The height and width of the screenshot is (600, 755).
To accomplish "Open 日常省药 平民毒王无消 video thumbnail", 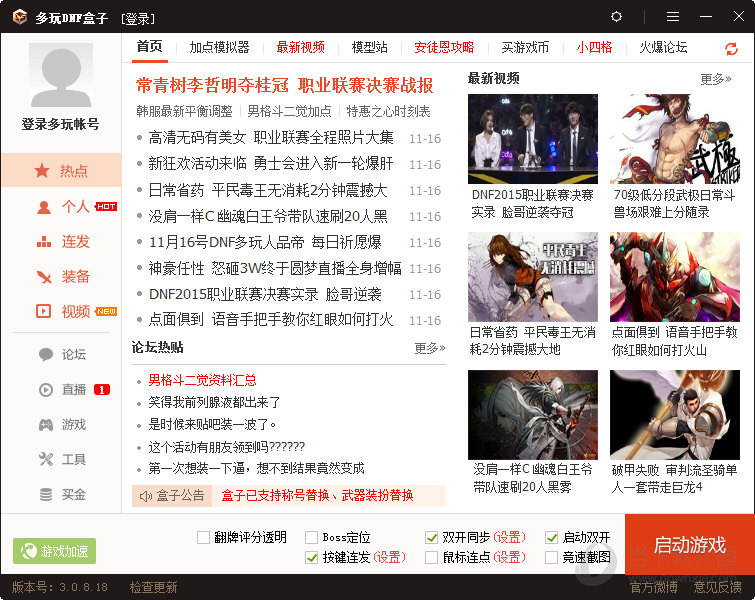I will (x=533, y=277).
